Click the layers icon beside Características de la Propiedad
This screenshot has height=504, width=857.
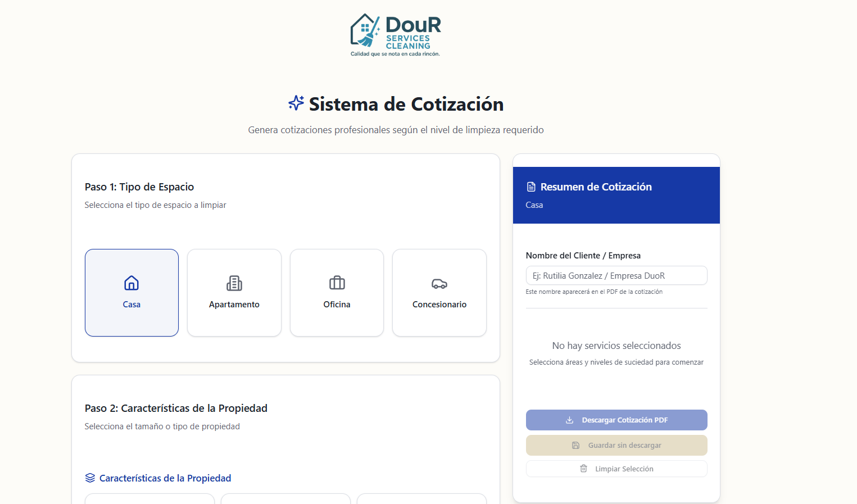tap(90, 478)
